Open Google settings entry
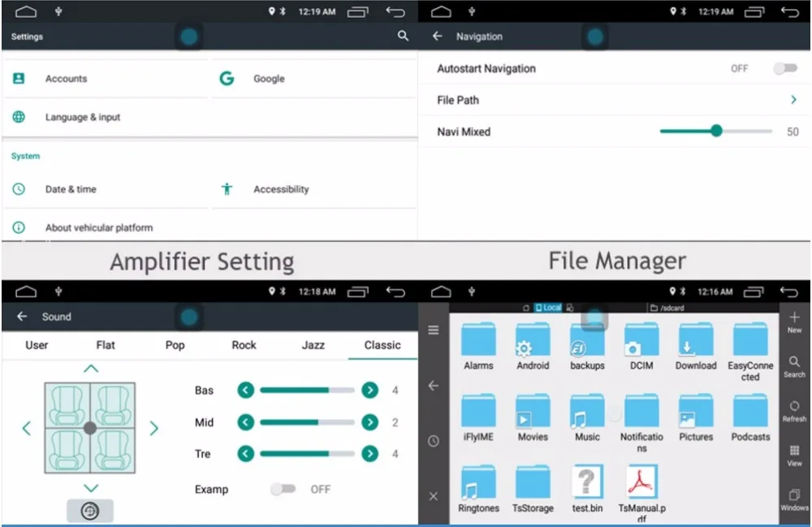 coord(313,79)
